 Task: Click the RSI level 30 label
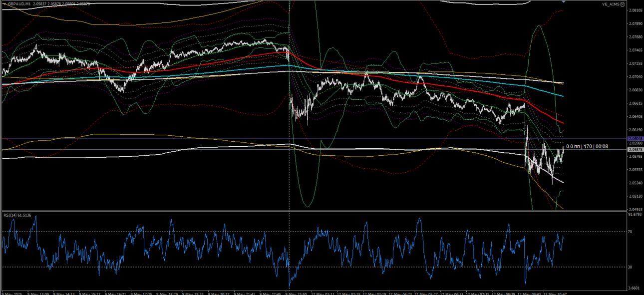(x=631, y=267)
